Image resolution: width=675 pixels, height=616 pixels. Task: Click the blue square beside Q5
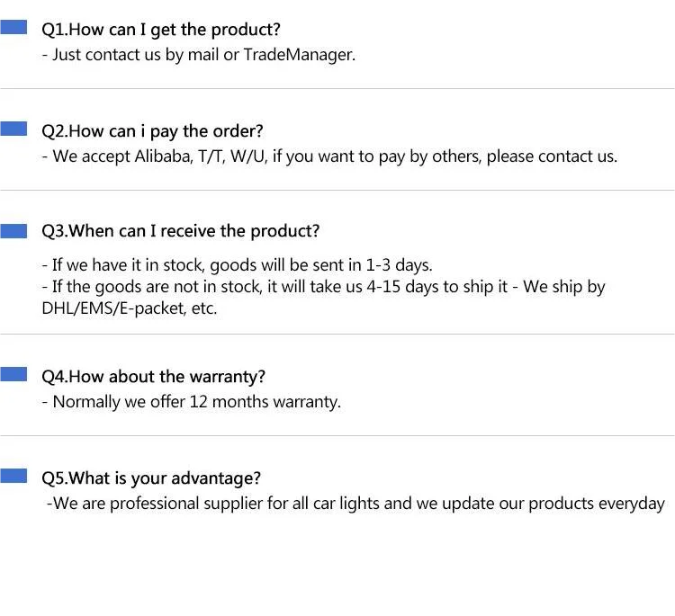13,477
